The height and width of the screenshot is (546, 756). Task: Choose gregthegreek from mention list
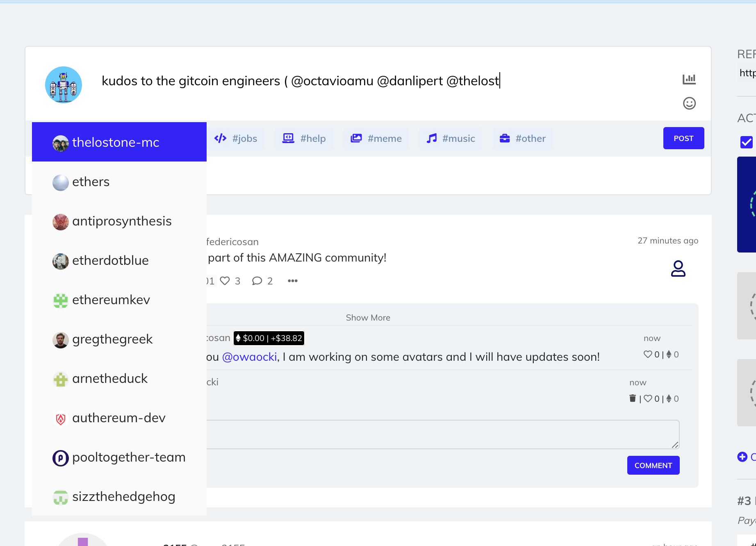coord(119,339)
